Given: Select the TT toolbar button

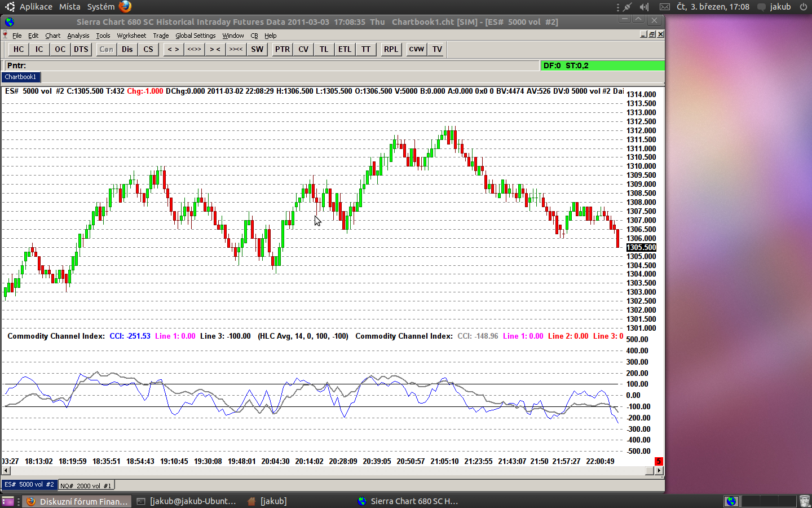Looking at the screenshot, I should coord(366,49).
